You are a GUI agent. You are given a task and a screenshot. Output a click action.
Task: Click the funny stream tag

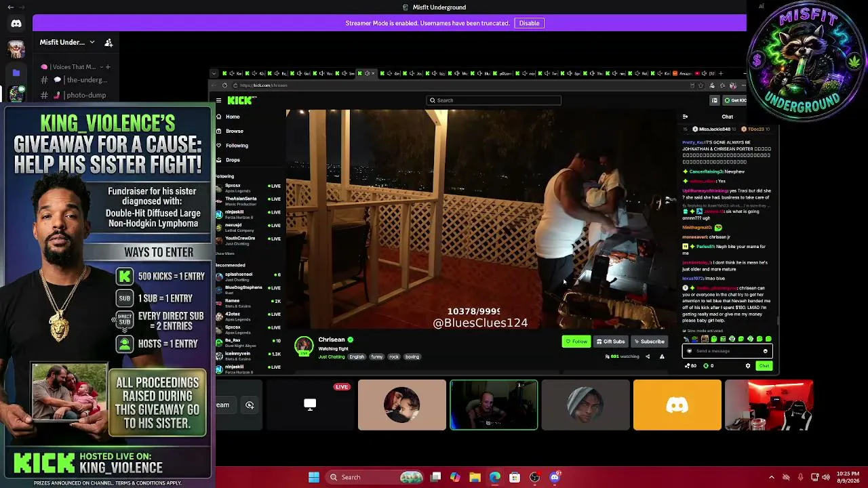click(377, 357)
